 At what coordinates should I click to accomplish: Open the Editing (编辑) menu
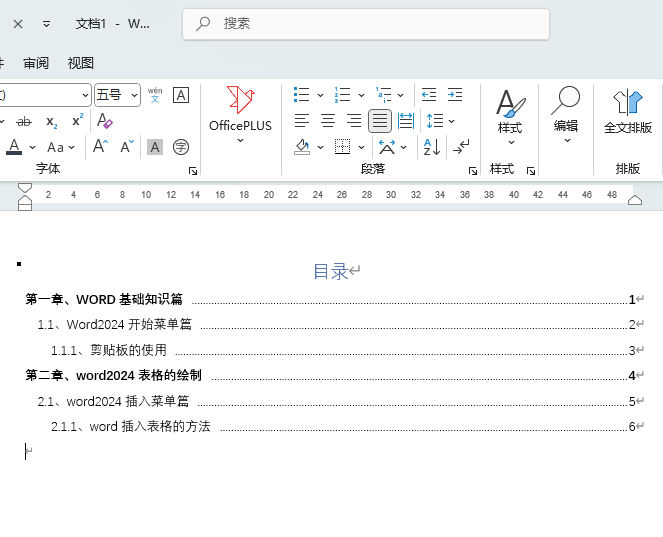566,114
